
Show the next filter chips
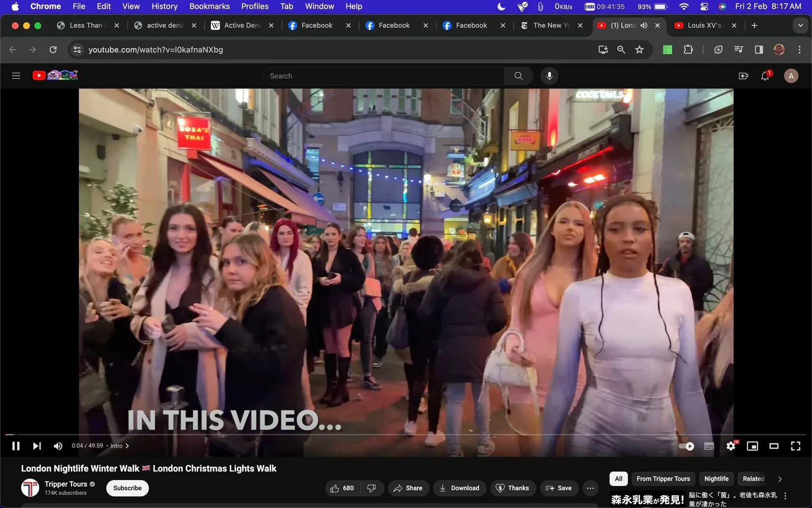(x=780, y=479)
